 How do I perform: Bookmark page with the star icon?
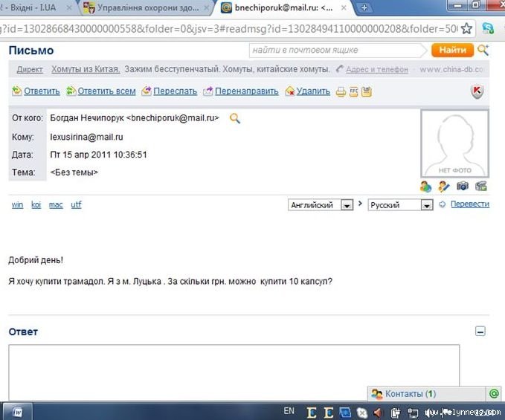coord(466,29)
